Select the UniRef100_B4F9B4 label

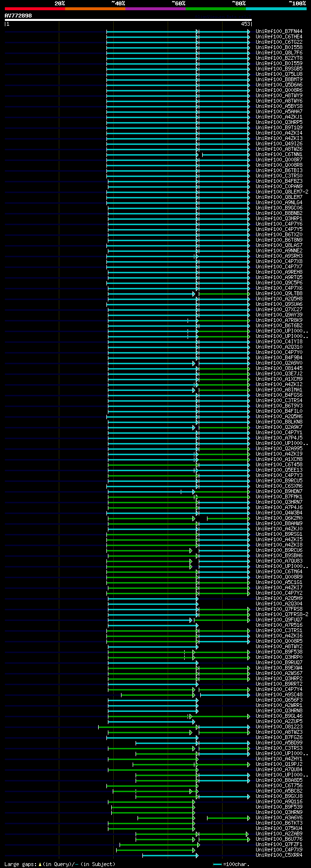coord(279,357)
